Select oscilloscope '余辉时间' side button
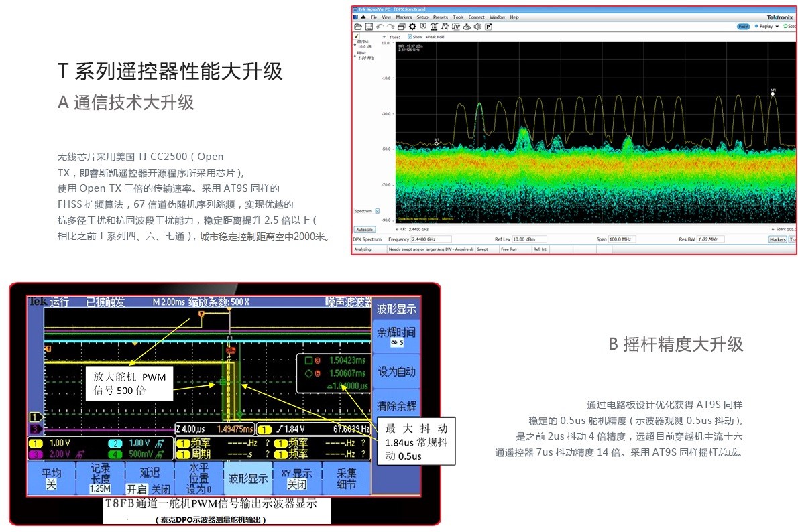Viewport: 798px width, 532px height. pyautogui.click(x=396, y=336)
